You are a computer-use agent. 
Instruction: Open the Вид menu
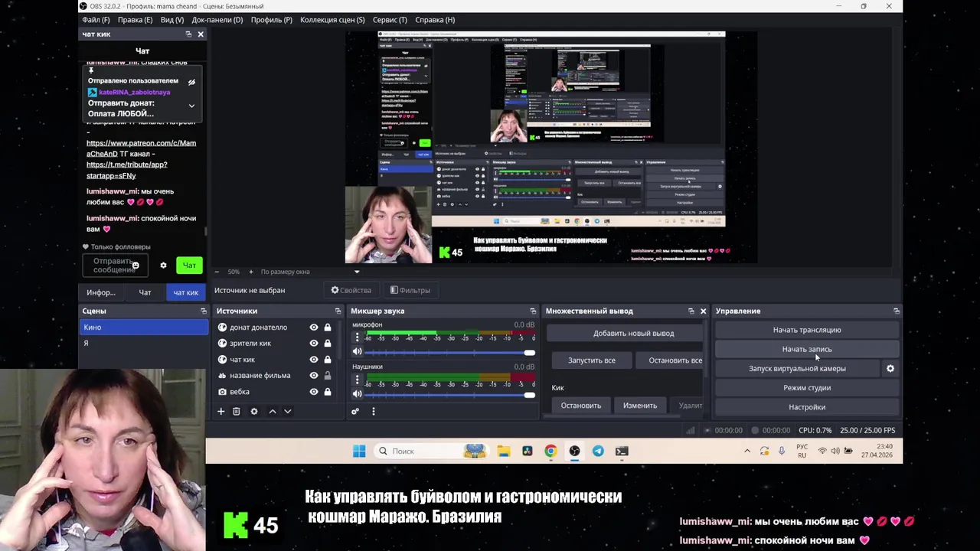tap(172, 19)
